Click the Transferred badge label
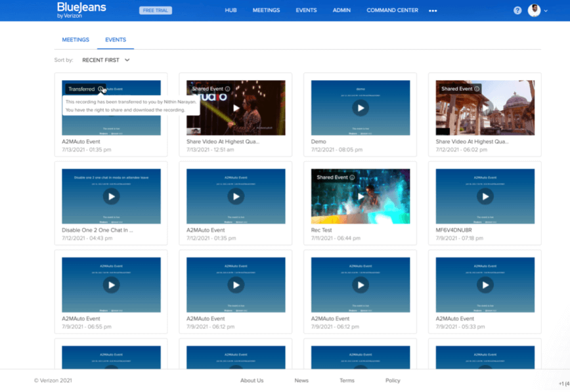Viewport: 570px width, 392px height. (81, 89)
